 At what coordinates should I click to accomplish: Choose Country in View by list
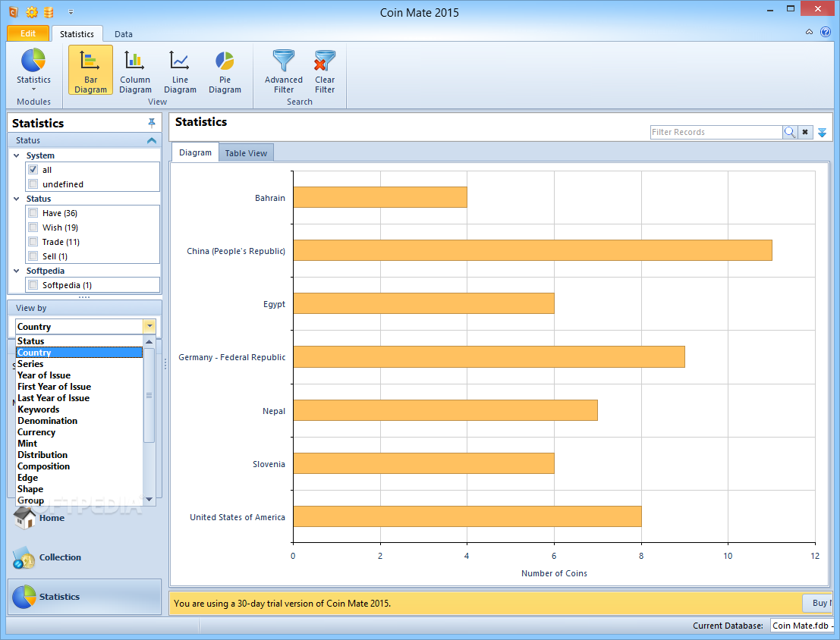point(79,353)
